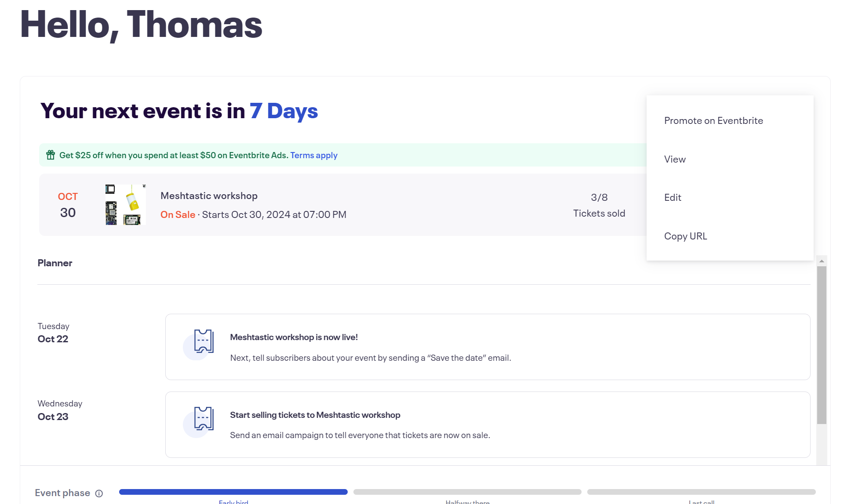Open 'Start selling tickets to Meshtastic workshop' card

(x=487, y=424)
